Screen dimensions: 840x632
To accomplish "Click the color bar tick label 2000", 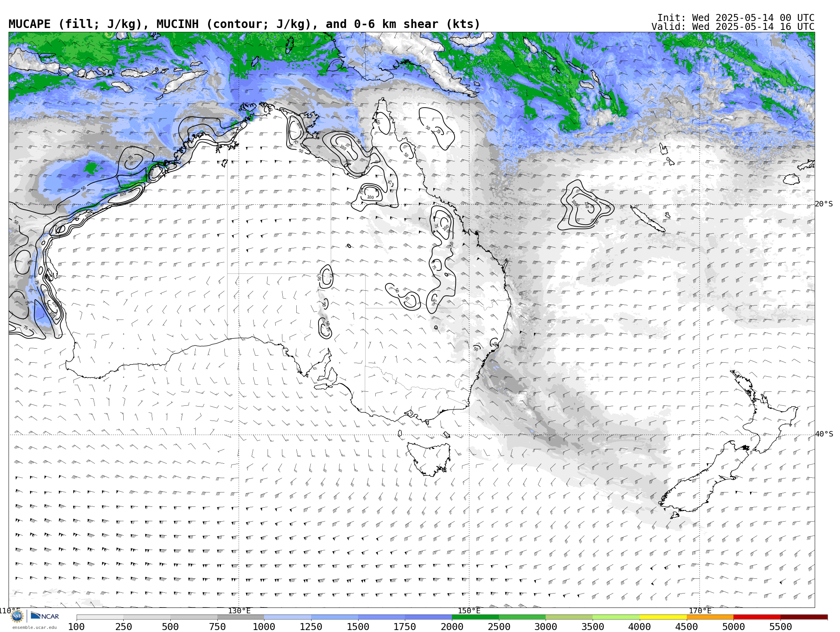I will click(452, 627).
